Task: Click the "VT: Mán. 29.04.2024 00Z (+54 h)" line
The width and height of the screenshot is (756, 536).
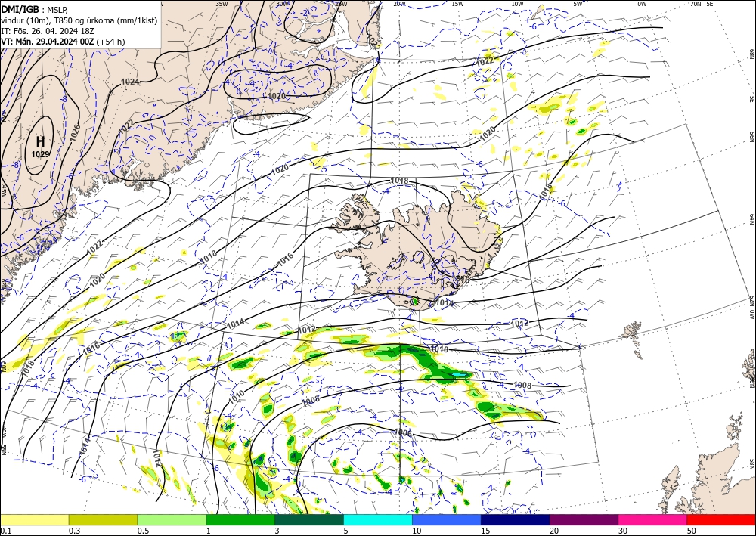Action: tap(63, 42)
